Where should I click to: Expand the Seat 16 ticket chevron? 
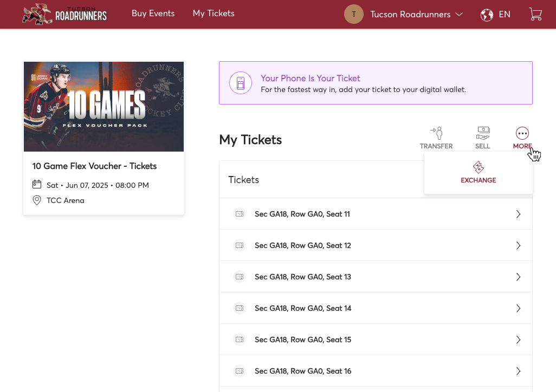pos(519,371)
